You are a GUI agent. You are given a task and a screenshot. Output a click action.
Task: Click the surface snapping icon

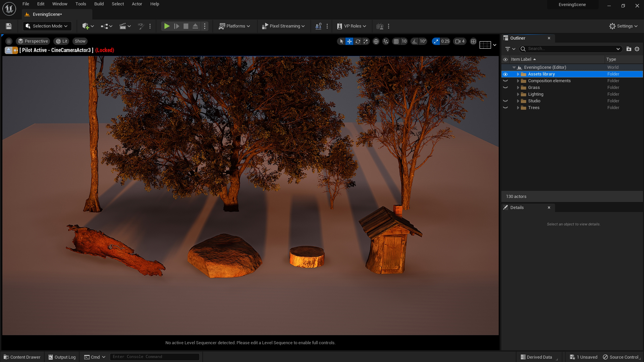point(386,41)
